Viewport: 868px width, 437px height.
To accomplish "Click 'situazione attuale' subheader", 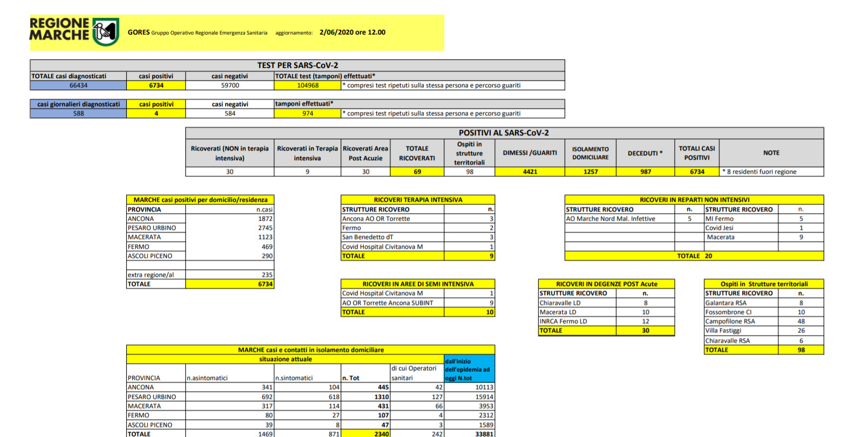I will [286, 359].
